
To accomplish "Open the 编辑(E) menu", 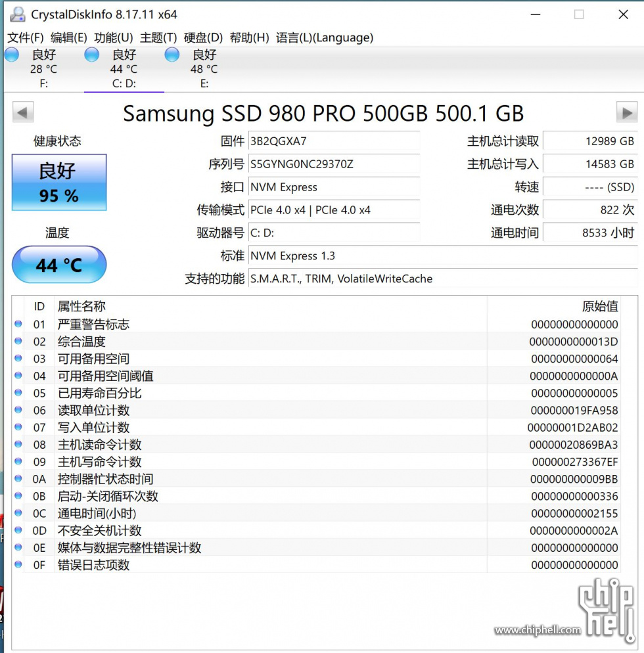I will point(69,37).
